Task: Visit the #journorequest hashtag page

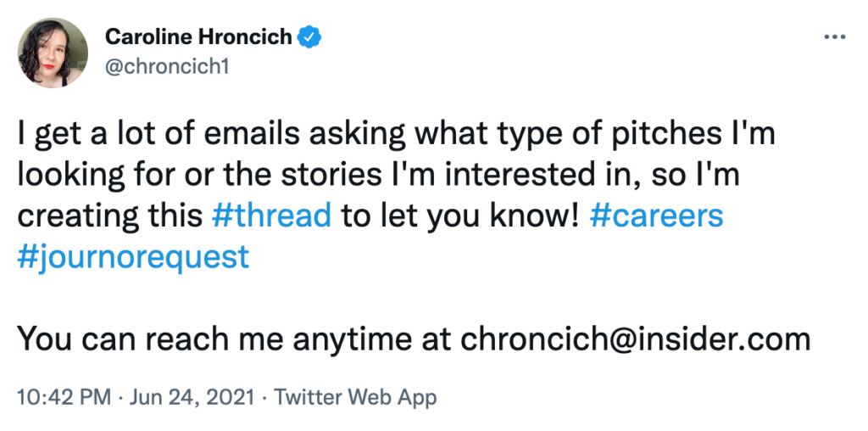Action: pyautogui.click(x=133, y=256)
